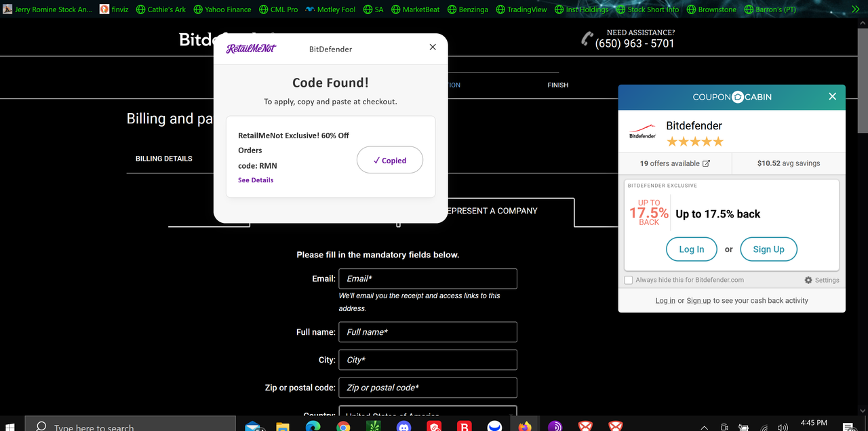Screen dimensions: 868x431
Task: Open the Barron's (PT) bookmark
Action: (770, 9)
